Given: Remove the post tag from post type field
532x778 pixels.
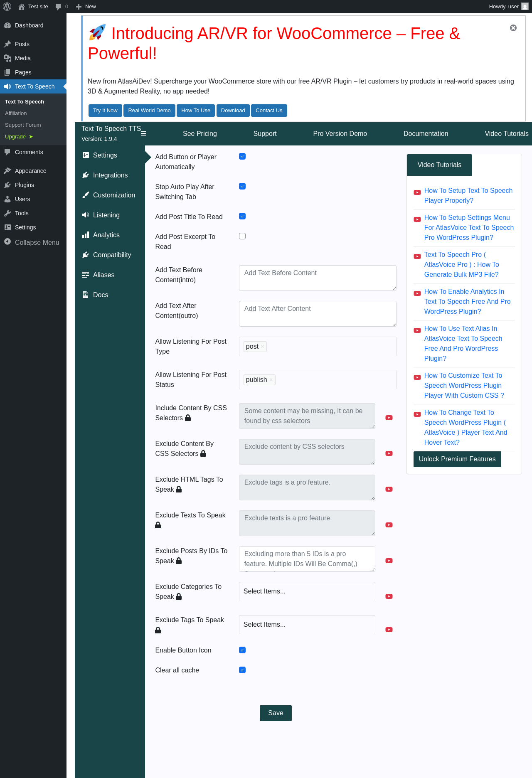Looking at the screenshot, I should coord(262,347).
